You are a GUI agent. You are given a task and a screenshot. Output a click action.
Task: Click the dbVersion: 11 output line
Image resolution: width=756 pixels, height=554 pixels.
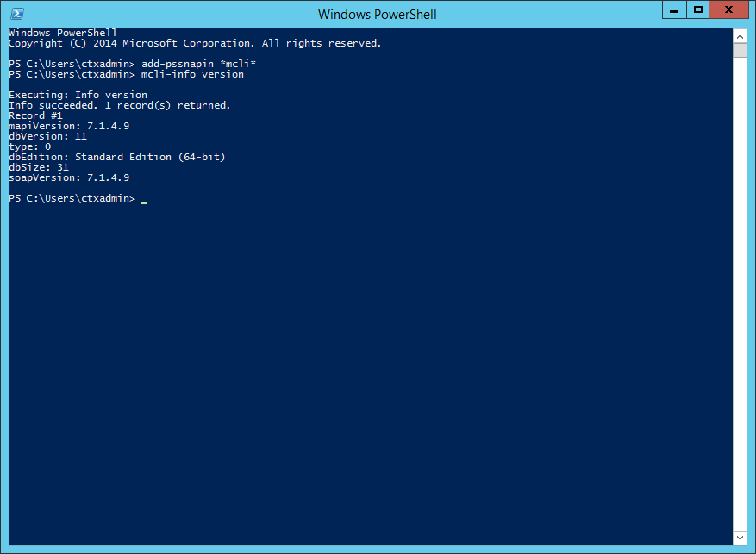point(47,136)
